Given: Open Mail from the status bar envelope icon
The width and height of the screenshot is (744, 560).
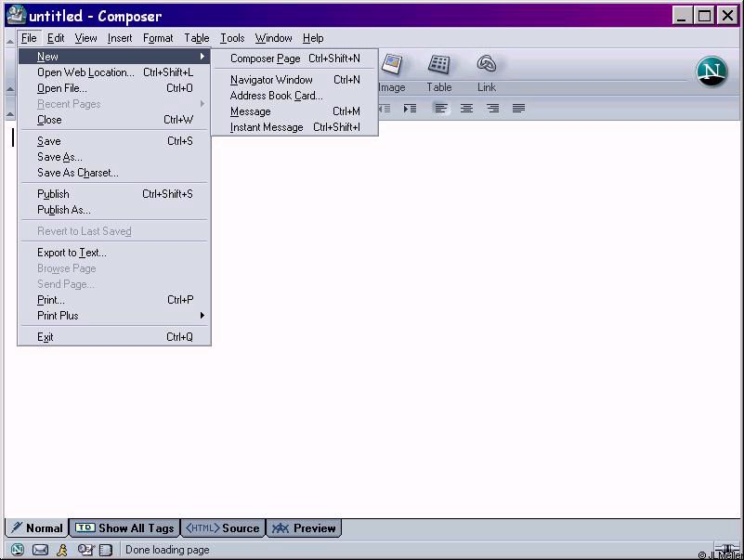Looking at the screenshot, I should pyautogui.click(x=40, y=550).
